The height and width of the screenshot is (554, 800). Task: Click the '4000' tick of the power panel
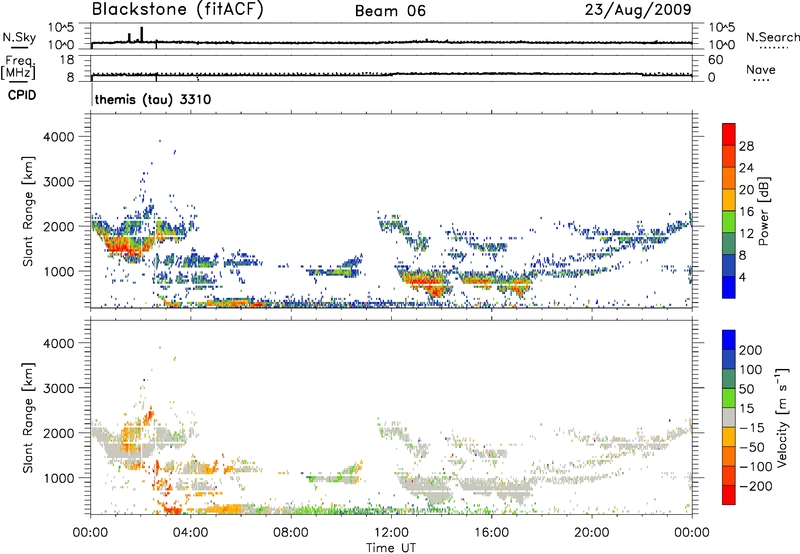tap(59, 137)
